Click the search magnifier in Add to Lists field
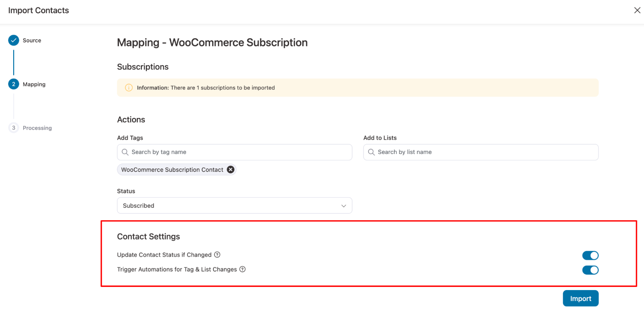Viewport: 644px width, 321px height. 371,152
